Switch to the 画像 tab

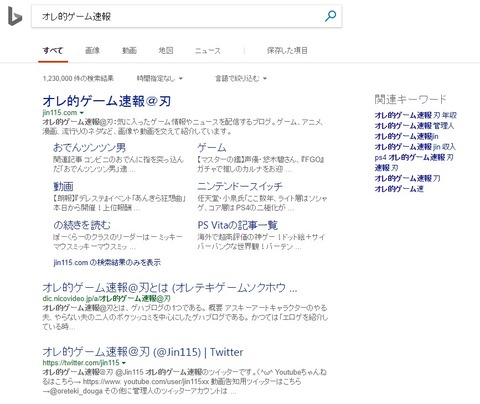pos(92,51)
